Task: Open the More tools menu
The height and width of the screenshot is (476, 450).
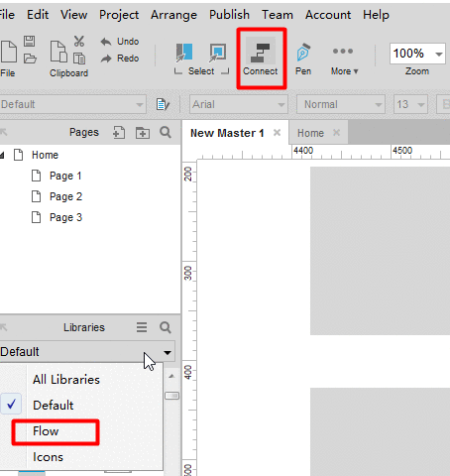Action: pos(344,59)
